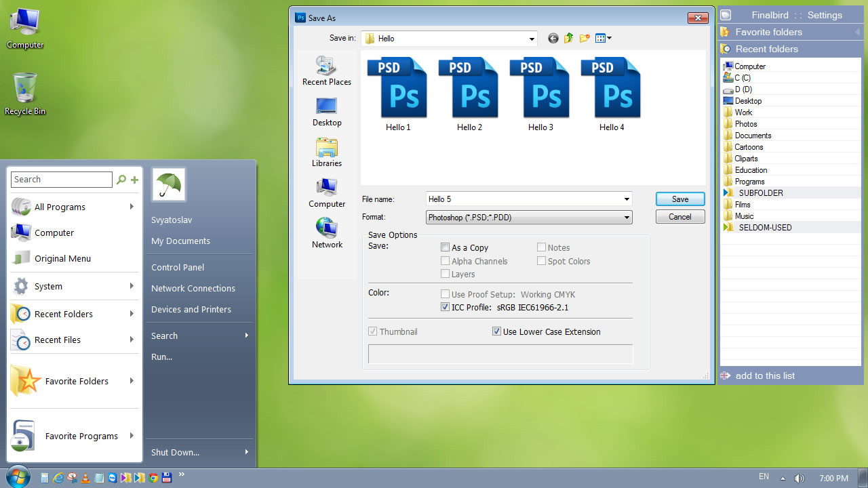Click the green plus icon beside Search

click(134, 180)
